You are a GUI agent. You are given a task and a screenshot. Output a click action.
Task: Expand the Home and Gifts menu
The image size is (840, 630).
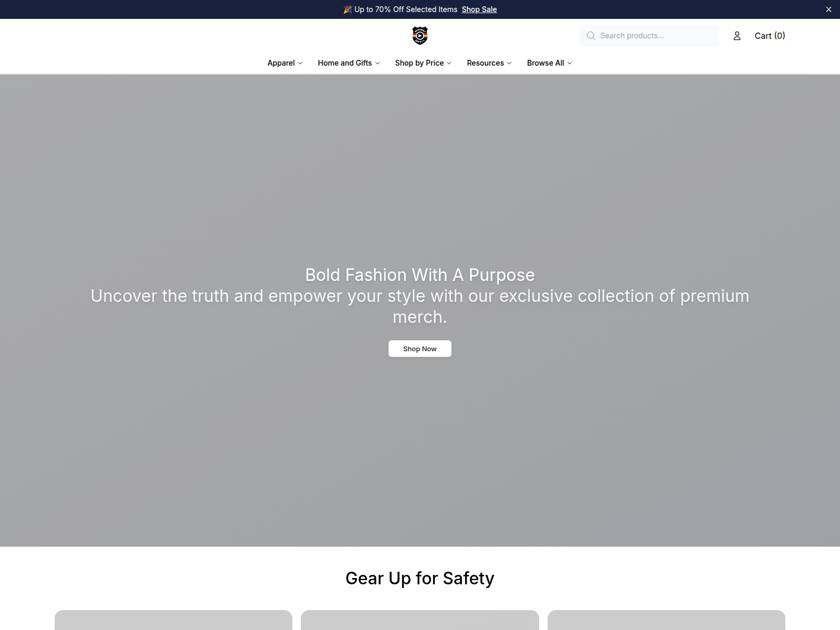pos(349,63)
